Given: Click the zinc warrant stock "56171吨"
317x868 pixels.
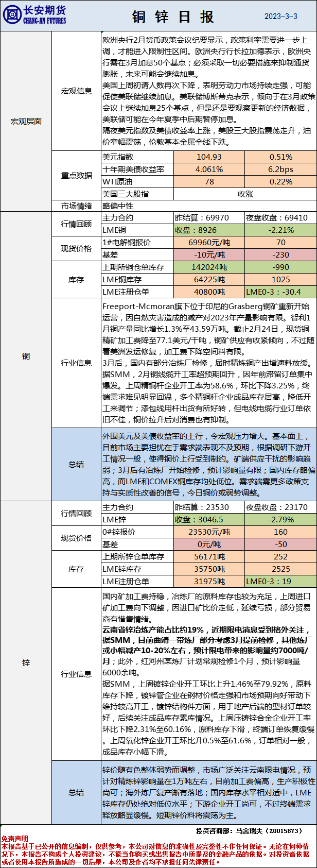Looking at the screenshot, I should click(209, 557).
